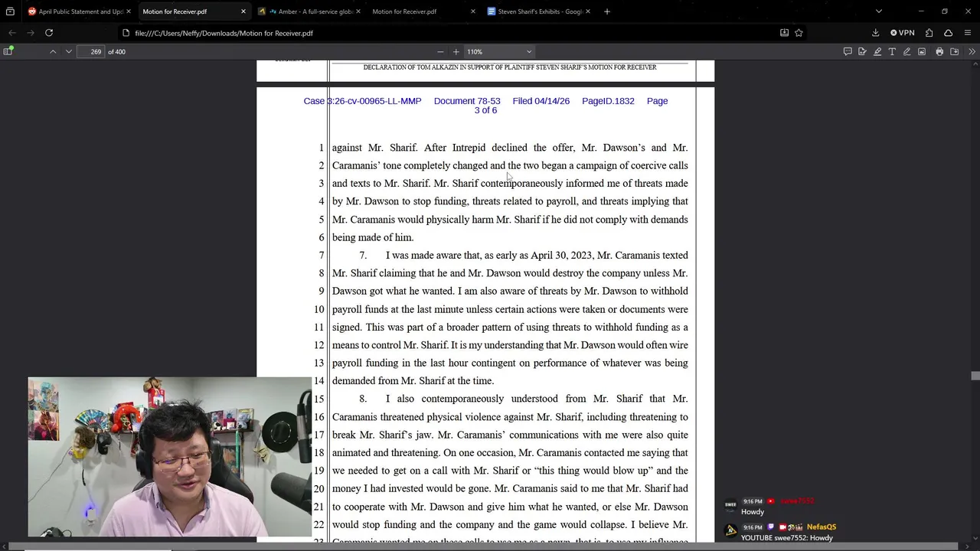Click the '3 of 6' page indicator text

pos(485,110)
